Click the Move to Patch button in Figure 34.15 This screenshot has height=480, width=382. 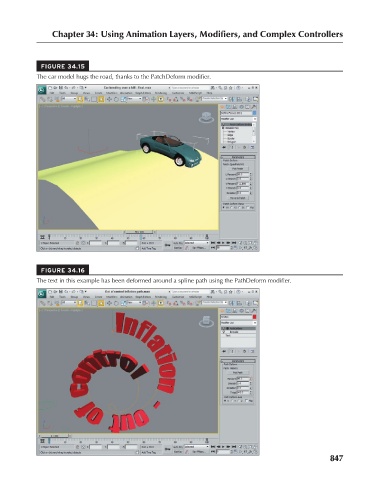[x=238, y=198]
